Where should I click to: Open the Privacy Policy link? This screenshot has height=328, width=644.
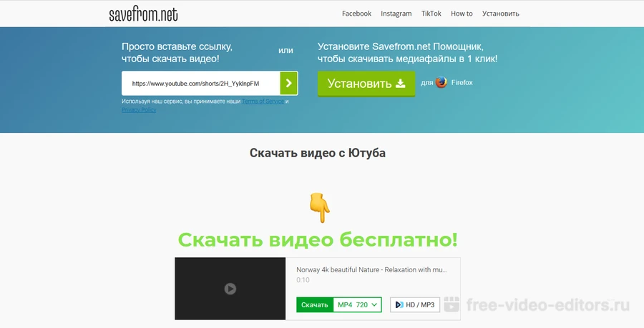pyautogui.click(x=139, y=110)
